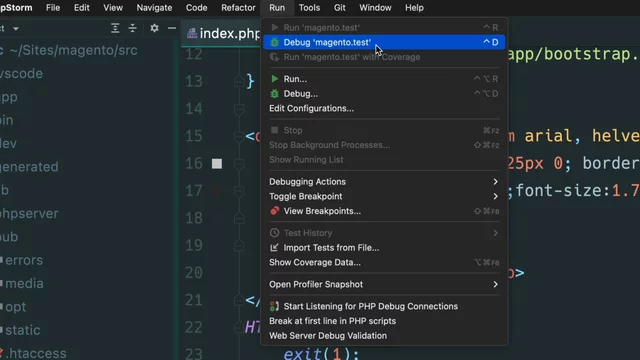Select the Debug... menu entry
640x360 pixels.
click(384, 93)
